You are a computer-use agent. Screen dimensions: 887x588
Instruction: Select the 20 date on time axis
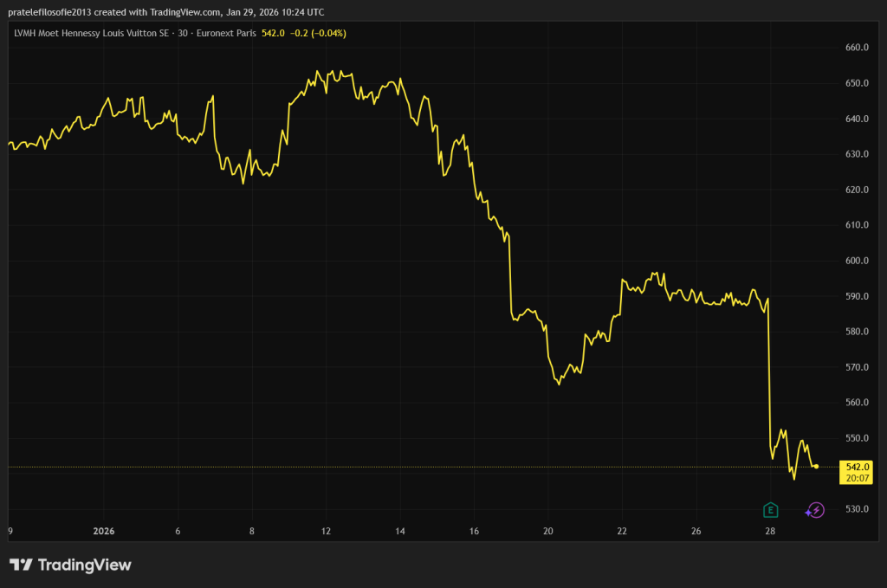(547, 531)
